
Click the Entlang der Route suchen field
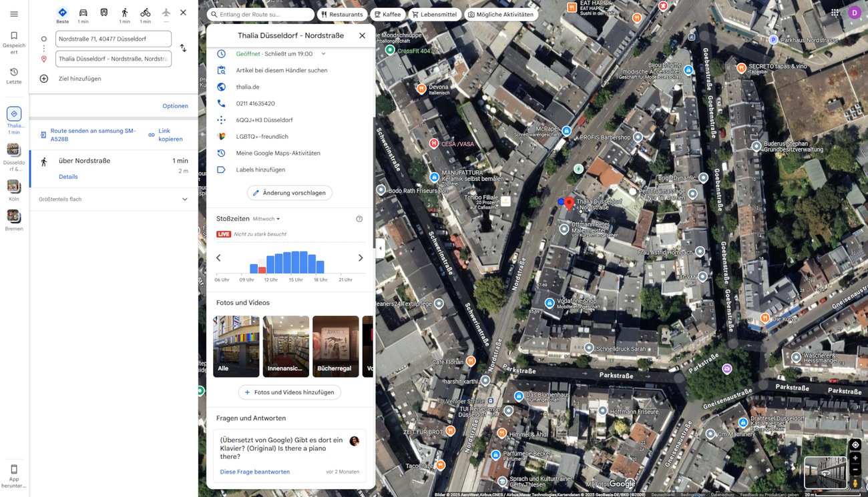pyautogui.click(x=262, y=13)
